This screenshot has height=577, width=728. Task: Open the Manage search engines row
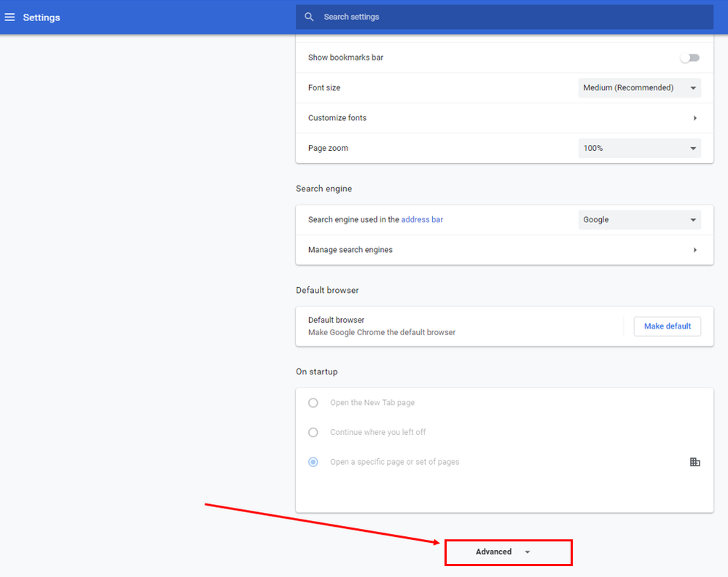tap(351, 250)
